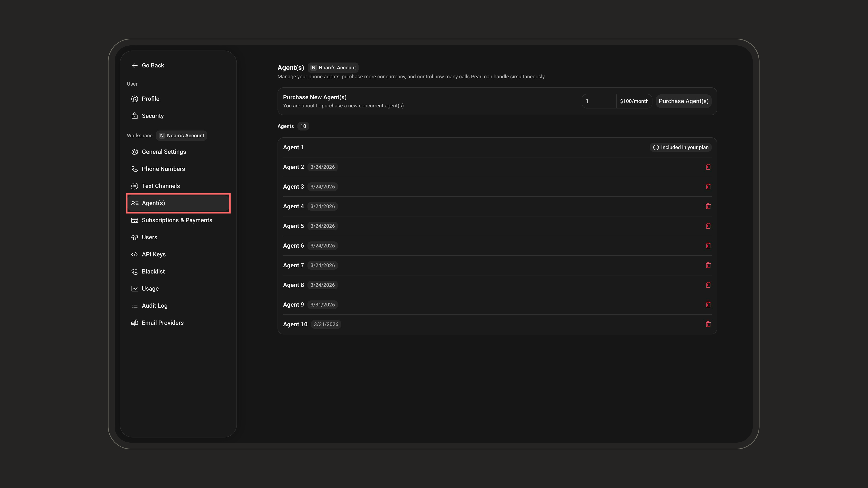
Task: Click the $100/month price label
Action: click(634, 101)
